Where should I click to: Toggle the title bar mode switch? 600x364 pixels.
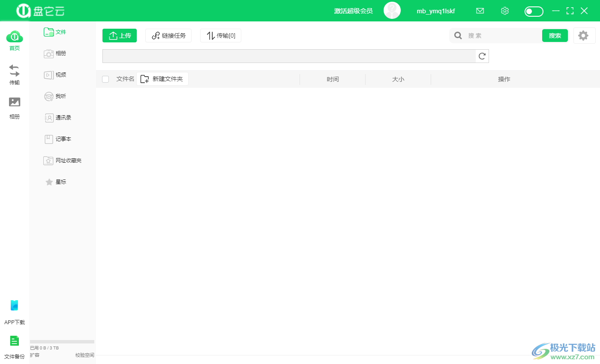click(534, 12)
